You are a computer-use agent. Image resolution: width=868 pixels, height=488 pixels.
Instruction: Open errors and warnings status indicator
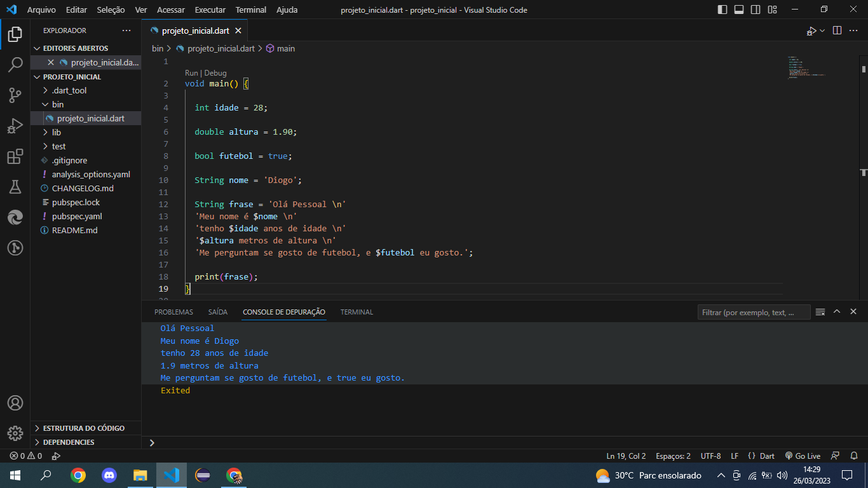tap(25, 456)
